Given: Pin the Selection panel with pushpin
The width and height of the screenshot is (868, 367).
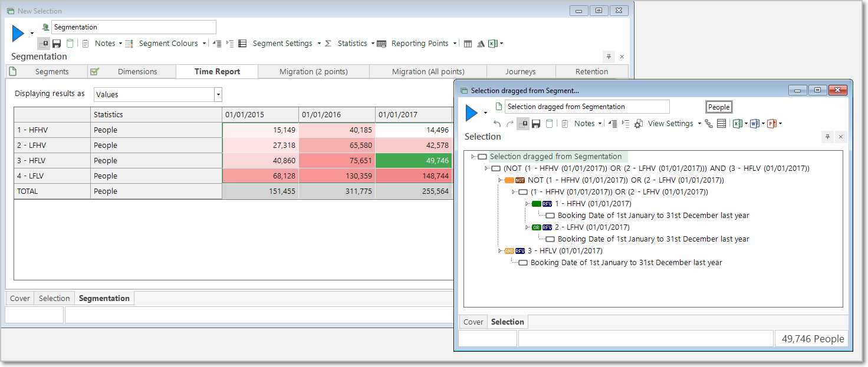Looking at the screenshot, I should (827, 137).
